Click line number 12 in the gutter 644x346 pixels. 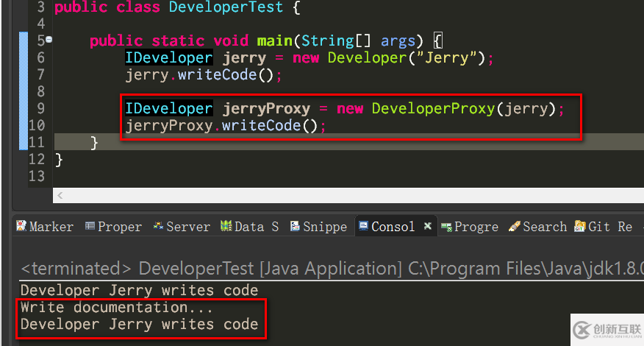pos(37,159)
